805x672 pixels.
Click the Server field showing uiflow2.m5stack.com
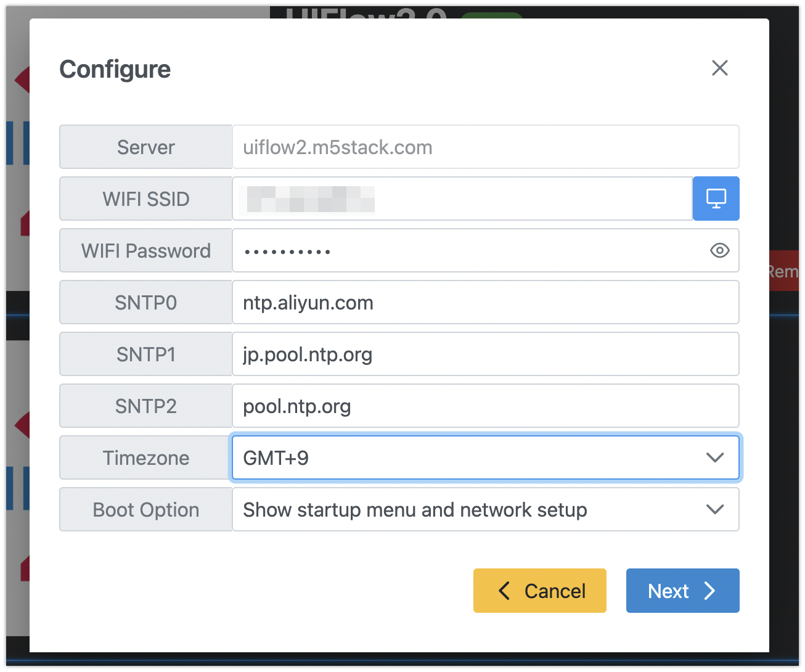coord(485,147)
